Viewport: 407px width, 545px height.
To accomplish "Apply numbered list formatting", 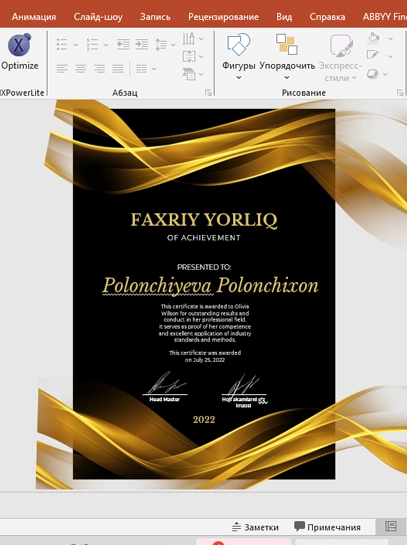I will (92, 44).
